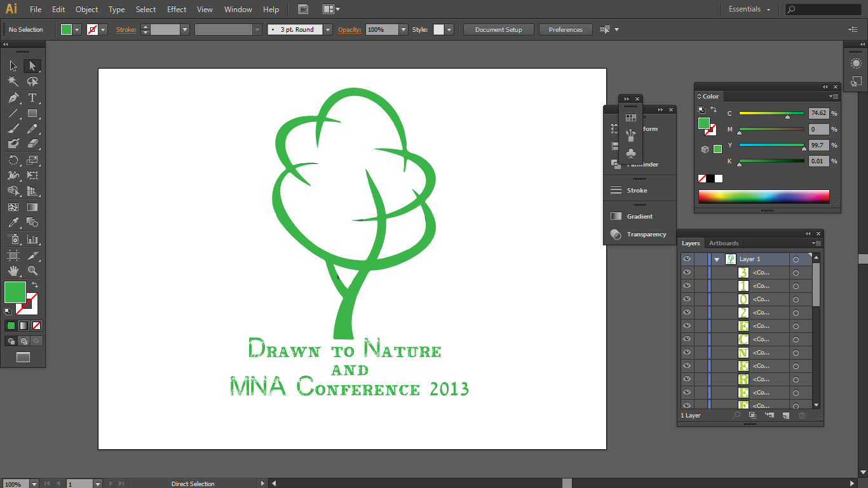Activate the Eyedropper tool
868x488 pixels.
coord(13,222)
